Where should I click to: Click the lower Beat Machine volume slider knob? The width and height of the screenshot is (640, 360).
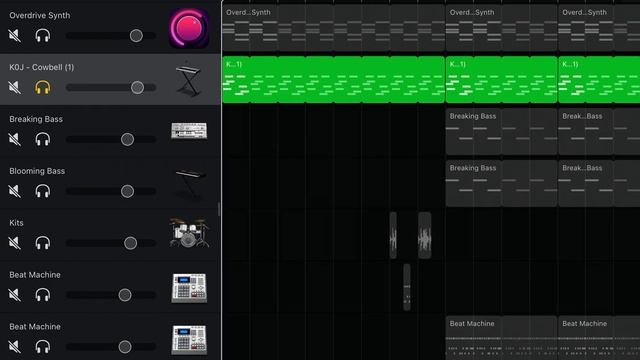pyautogui.click(x=125, y=347)
